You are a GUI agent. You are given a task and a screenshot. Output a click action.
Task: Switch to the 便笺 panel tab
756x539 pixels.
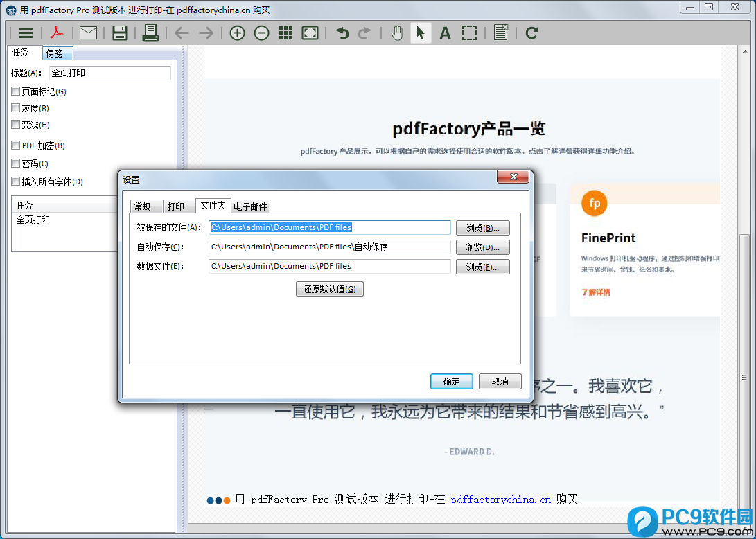58,53
